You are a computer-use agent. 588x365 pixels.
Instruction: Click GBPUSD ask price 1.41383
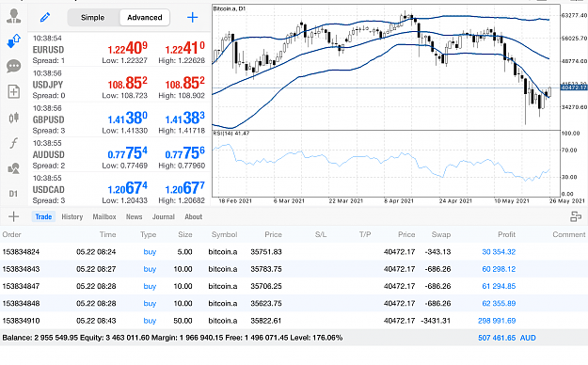pyautogui.click(x=185, y=119)
